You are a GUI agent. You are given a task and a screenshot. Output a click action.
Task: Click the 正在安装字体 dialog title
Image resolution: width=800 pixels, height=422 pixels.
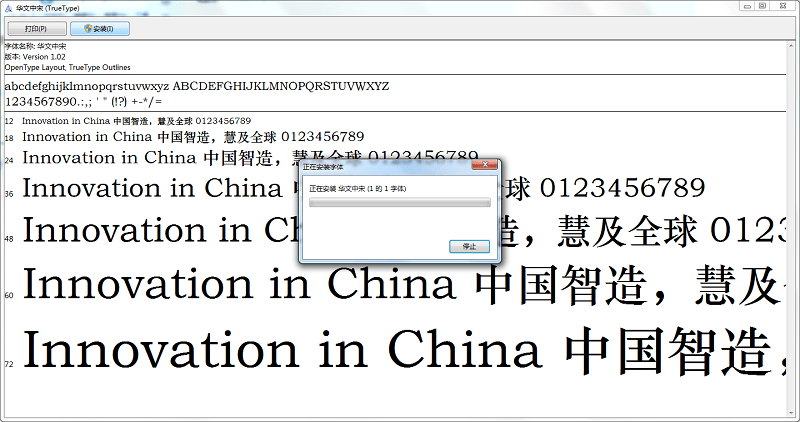[323, 167]
